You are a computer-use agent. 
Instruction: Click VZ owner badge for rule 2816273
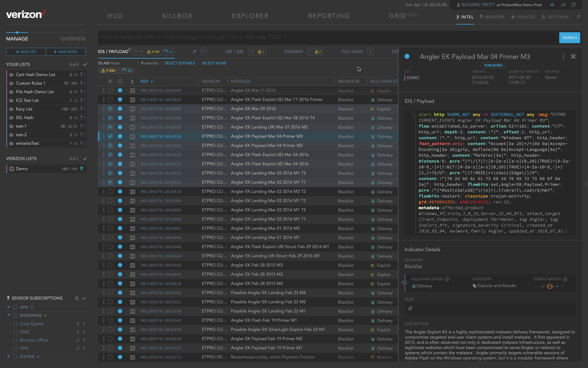pos(132,357)
